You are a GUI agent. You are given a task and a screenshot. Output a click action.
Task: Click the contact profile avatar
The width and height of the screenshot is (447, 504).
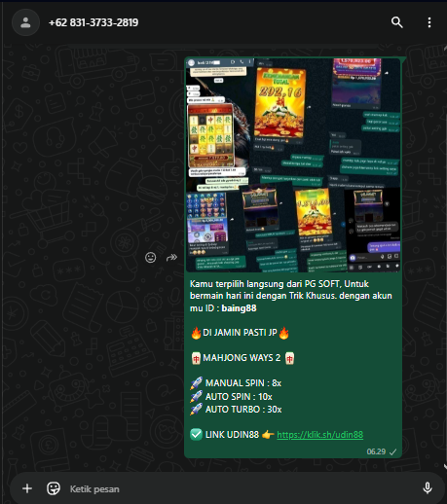click(25, 22)
